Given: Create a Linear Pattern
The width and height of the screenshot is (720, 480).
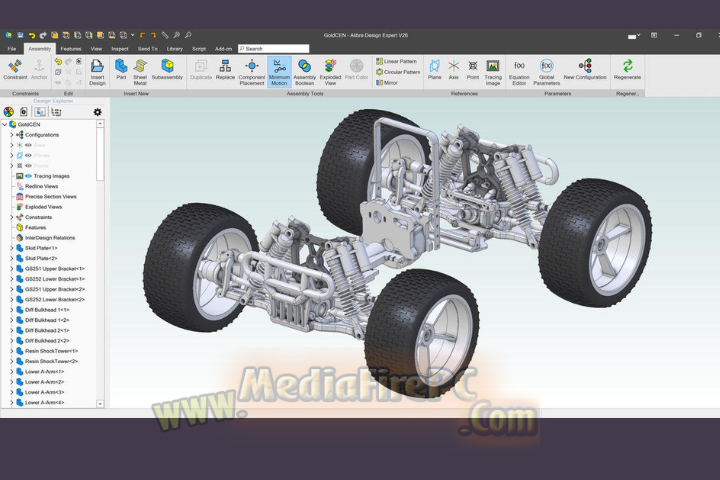Looking at the screenshot, I should [x=396, y=61].
